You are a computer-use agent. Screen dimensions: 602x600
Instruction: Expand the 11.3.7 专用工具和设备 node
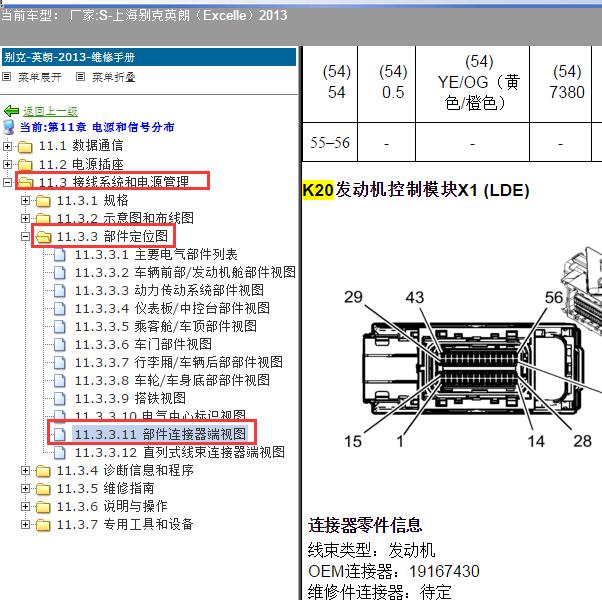click(x=25, y=524)
